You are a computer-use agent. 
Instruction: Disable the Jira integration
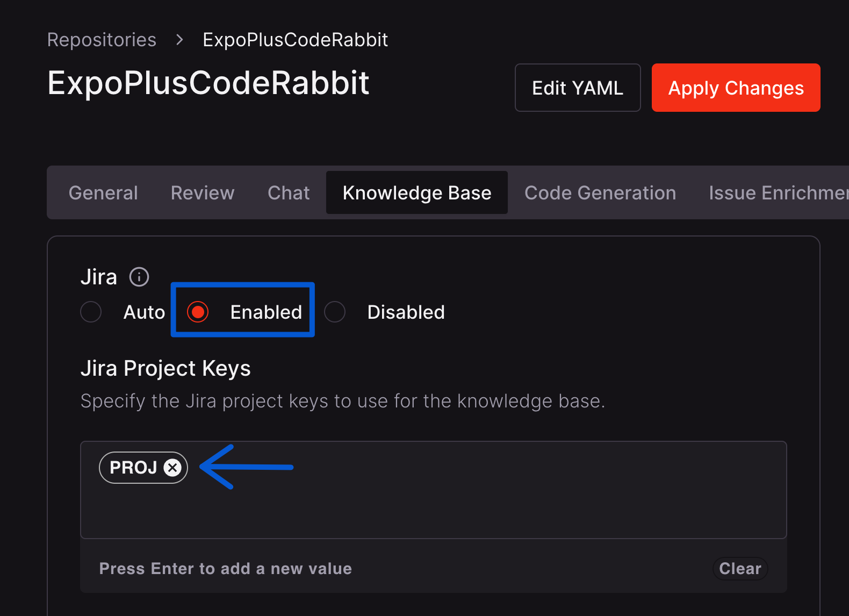335,311
